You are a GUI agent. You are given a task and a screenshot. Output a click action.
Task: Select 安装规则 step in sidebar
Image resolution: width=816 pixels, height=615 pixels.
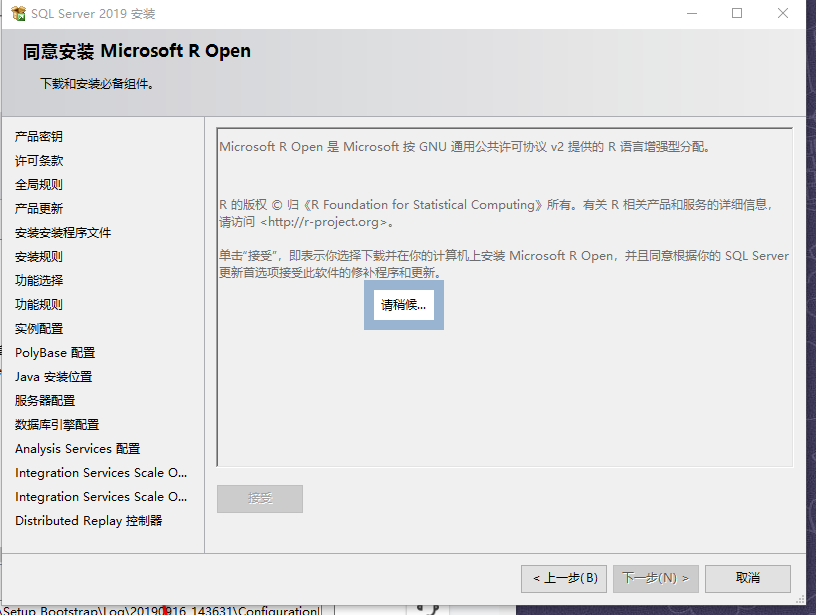tap(39, 257)
